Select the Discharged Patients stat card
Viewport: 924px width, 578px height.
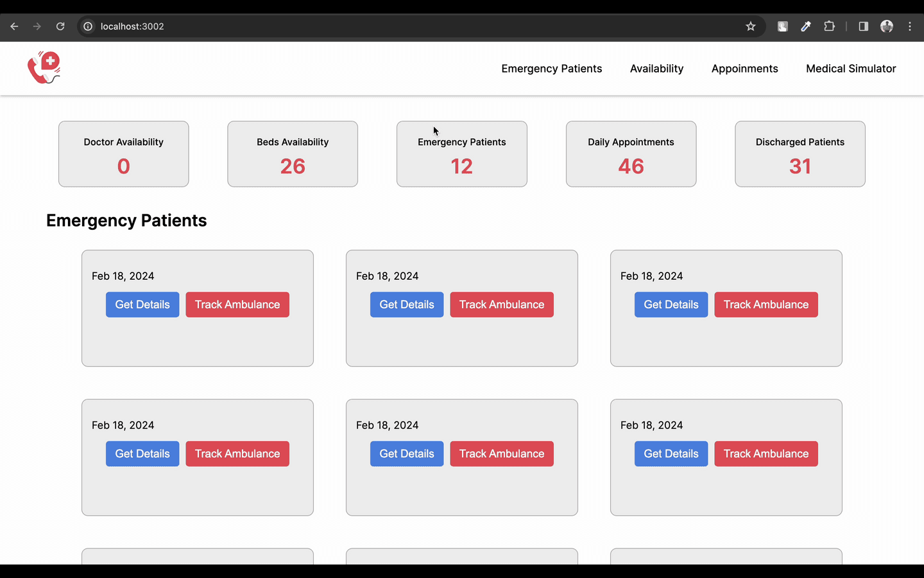pos(800,154)
